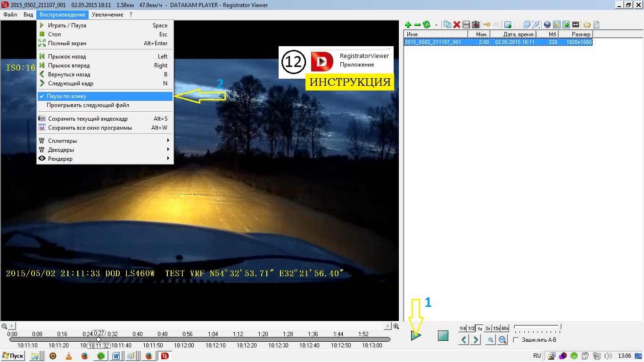Click the green refresh list icon

pos(427,25)
